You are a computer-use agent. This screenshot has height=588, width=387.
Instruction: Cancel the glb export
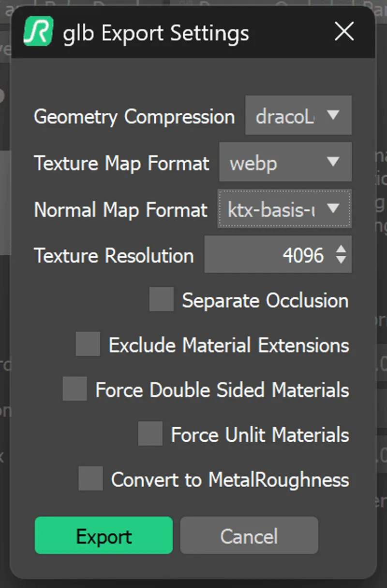[x=249, y=536]
